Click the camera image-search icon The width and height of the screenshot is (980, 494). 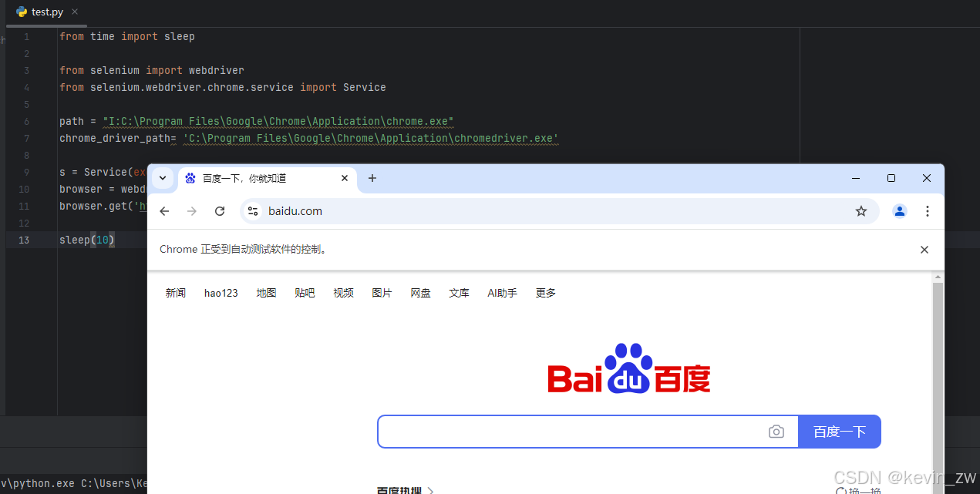[x=776, y=432]
